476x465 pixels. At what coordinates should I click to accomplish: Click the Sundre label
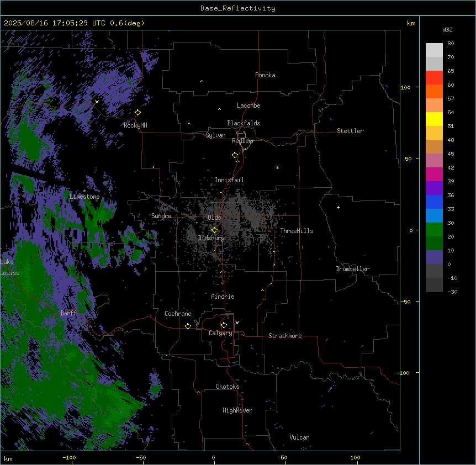(161, 216)
